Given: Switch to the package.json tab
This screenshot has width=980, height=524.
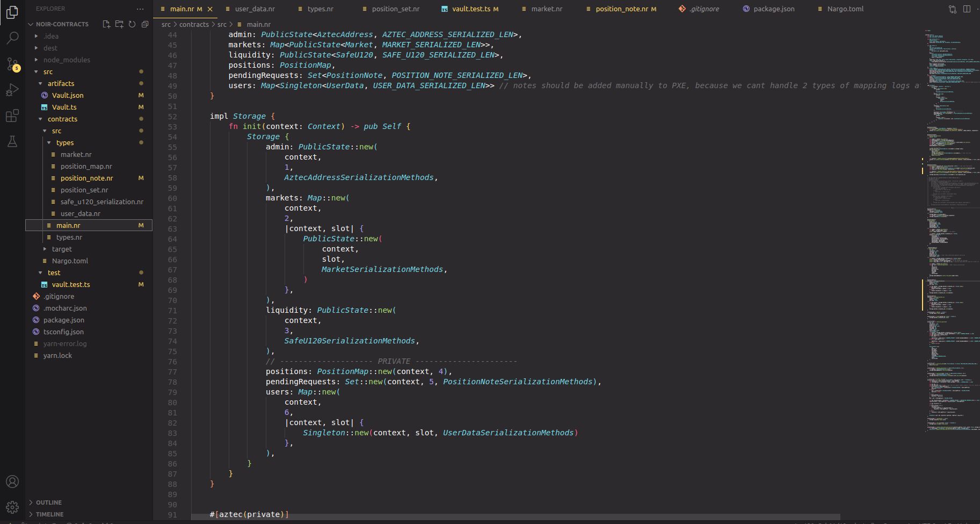Looking at the screenshot, I should click(x=774, y=9).
